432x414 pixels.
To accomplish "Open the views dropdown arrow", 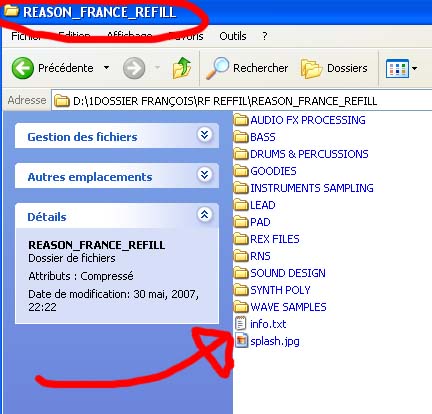I will coord(414,68).
